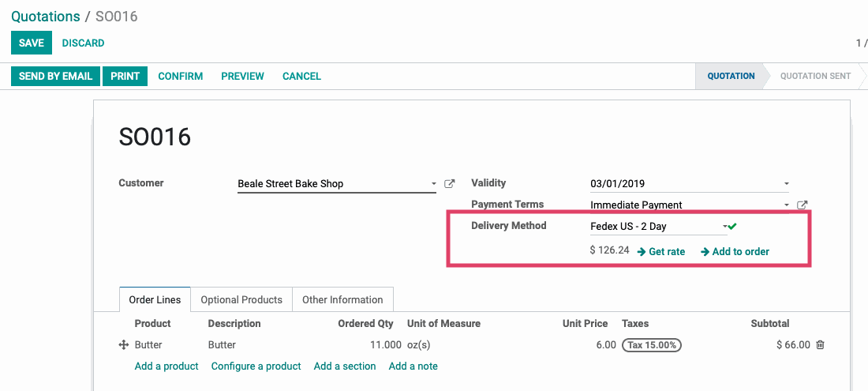This screenshot has height=391, width=868.
Task: Click the Get rate arrow link
Action: 661,251
